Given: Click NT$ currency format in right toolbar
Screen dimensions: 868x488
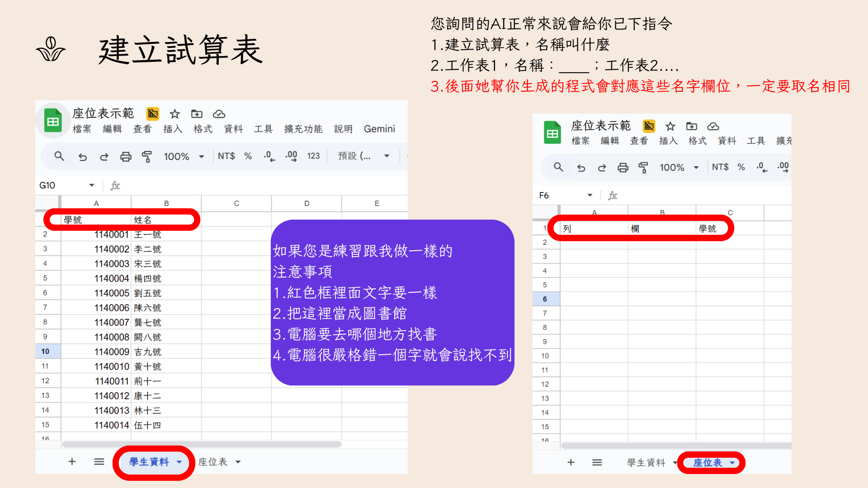Looking at the screenshot, I should pyautogui.click(x=720, y=167).
